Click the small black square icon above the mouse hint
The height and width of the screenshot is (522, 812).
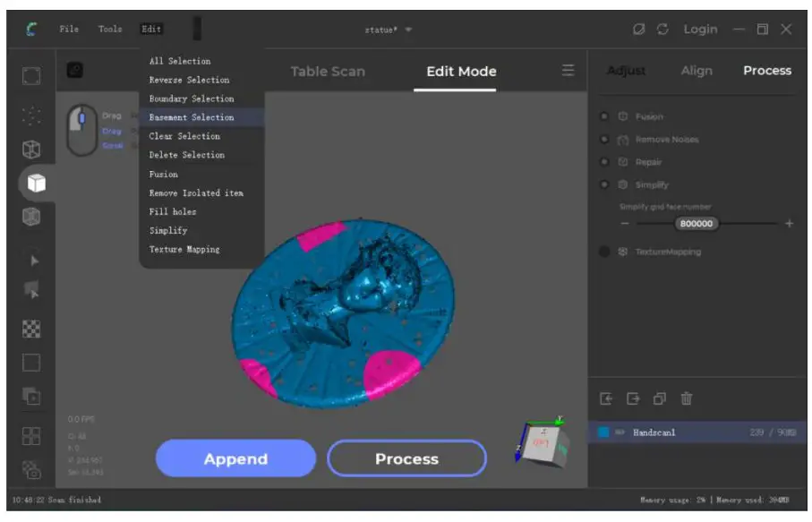75,70
